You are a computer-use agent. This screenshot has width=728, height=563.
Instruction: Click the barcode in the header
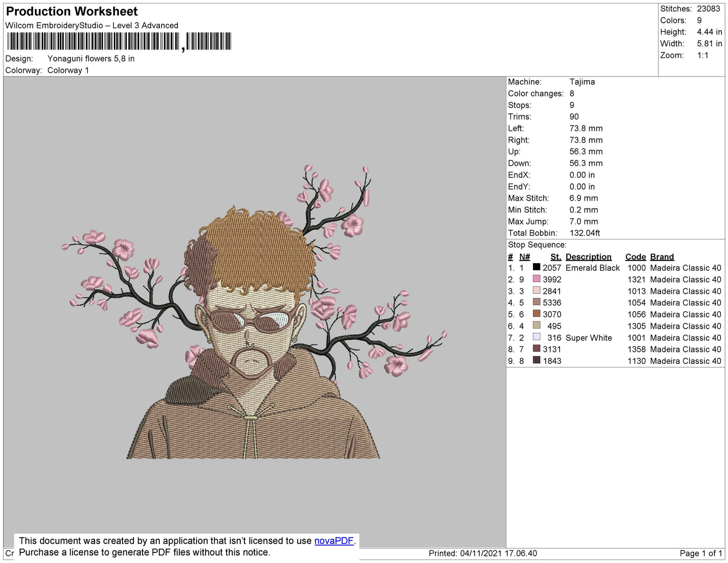(x=119, y=41)
